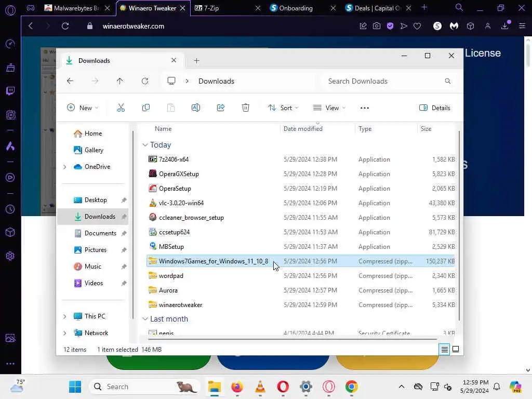The height and width of the screenshot is (399, 532).
Task: Click the This PC monitor icon in address bar
Action: 171,81
